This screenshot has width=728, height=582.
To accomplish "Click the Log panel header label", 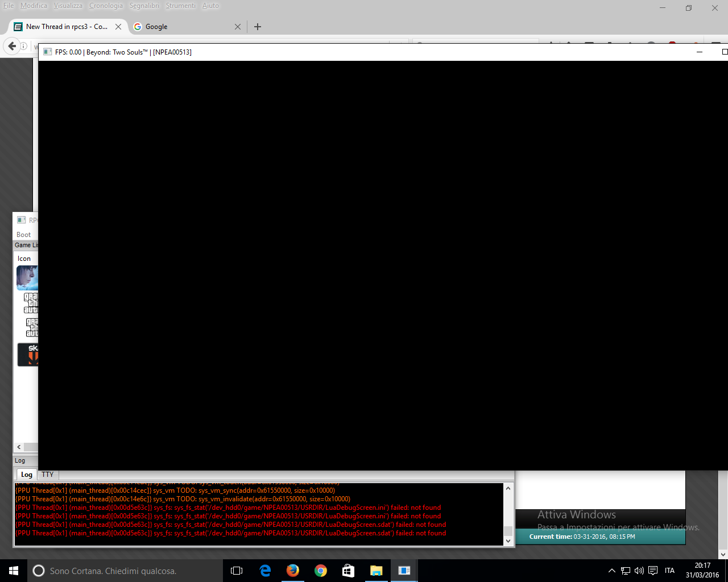I will (20, 460).
